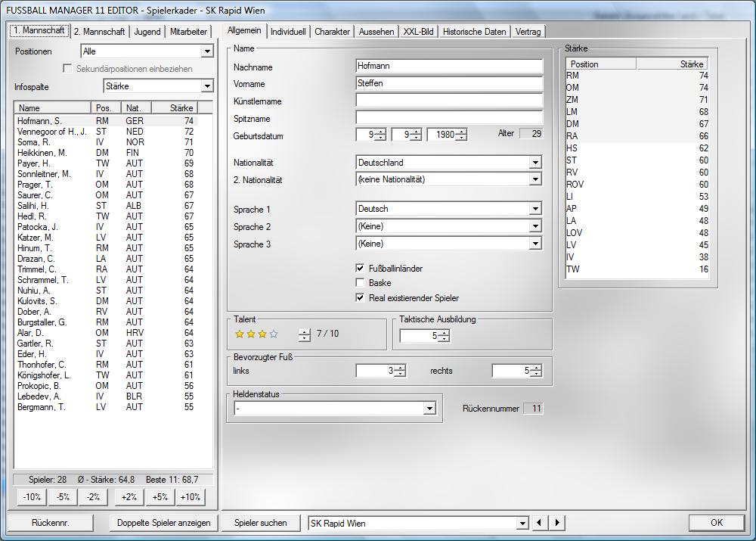Screen dimensions: 756x541
Task: Set talent using the star rating
Action: (x=256, y=334)
